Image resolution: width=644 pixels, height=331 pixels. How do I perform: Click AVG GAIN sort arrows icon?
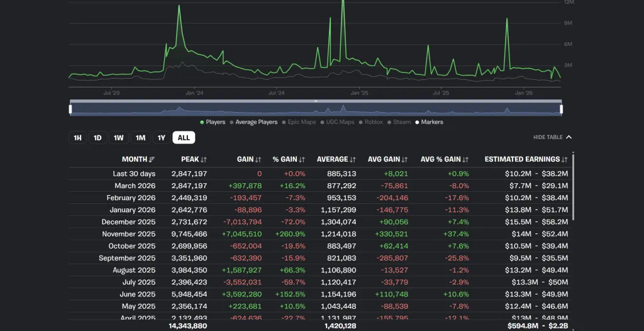coord(404,160)
